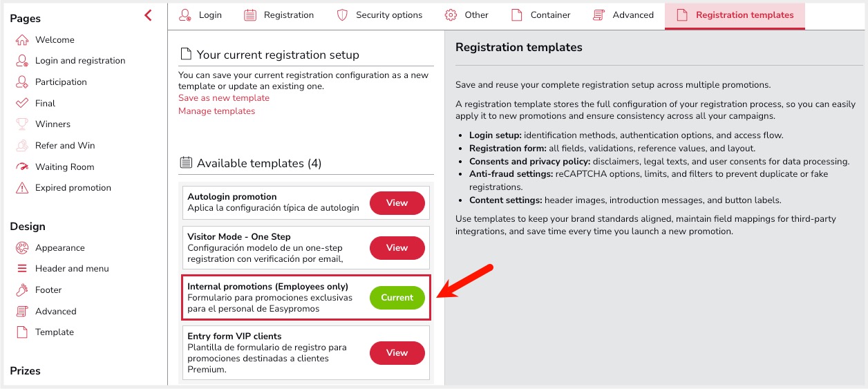This screenshot has width=868, height=389.
Task: Click the Participation user icon
Action: click(22, 82)
